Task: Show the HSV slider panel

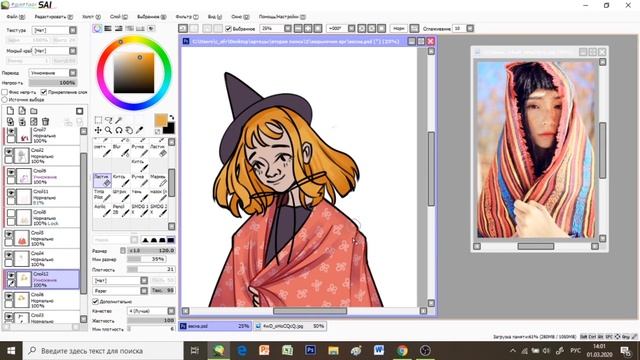Action: [118, 29]
